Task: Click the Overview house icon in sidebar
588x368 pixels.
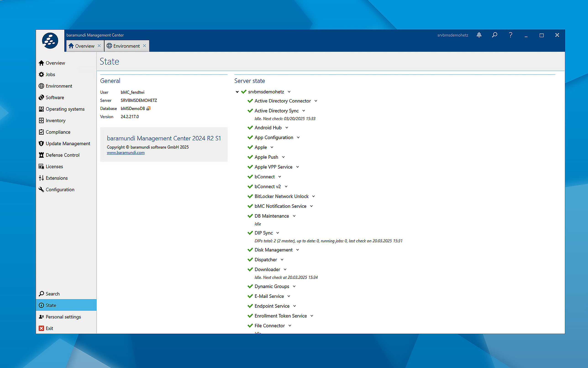Action: [41, 63]
